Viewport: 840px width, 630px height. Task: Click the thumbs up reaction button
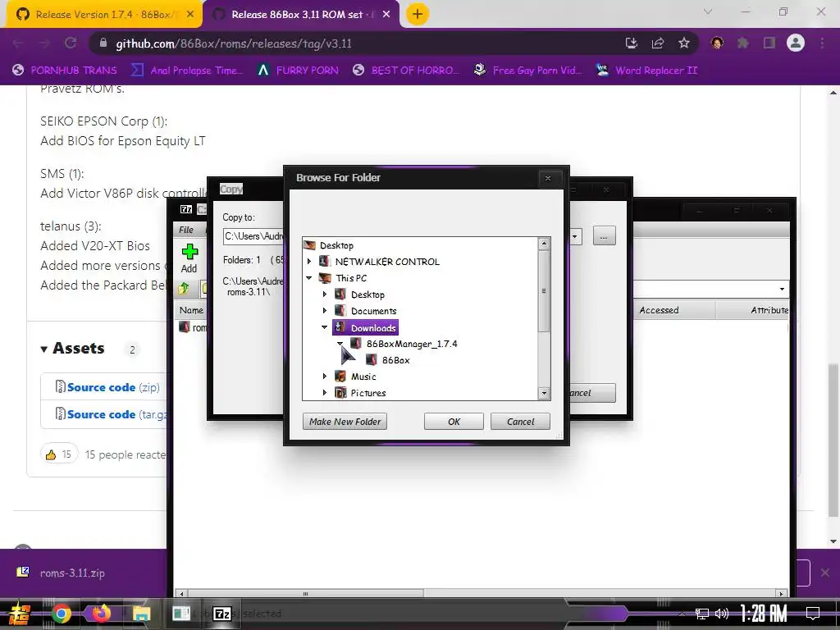pyautogui.click(x=59, y=454)
